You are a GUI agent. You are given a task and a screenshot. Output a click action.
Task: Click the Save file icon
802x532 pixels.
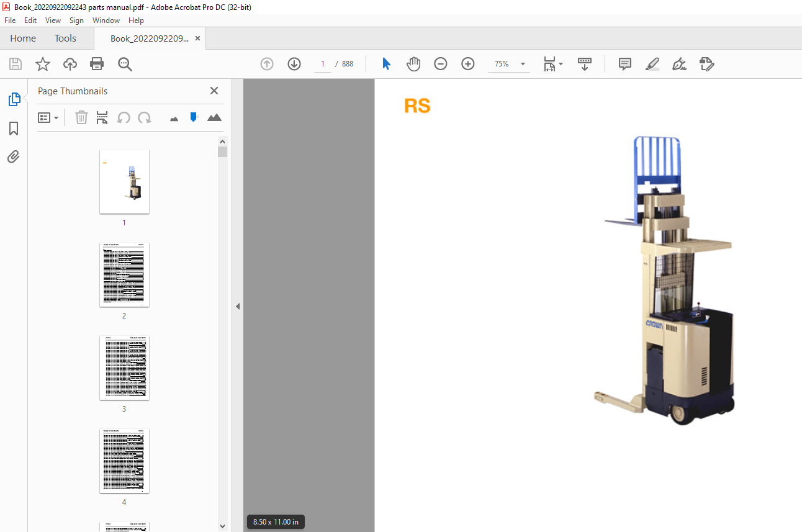(16, 64)
